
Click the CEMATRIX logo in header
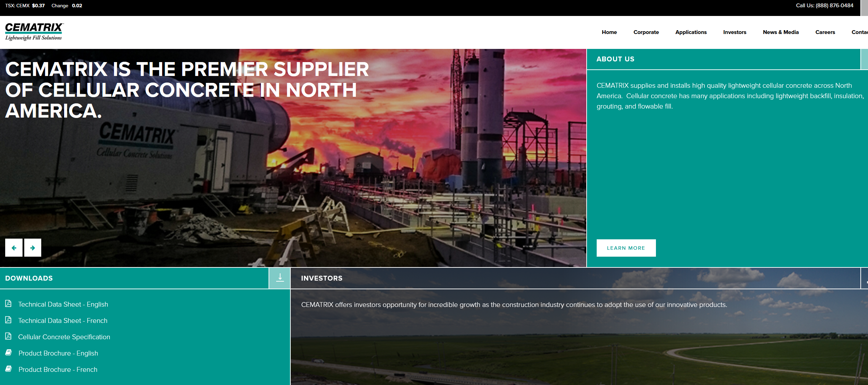pyautogui.click(x=34, y=32)
